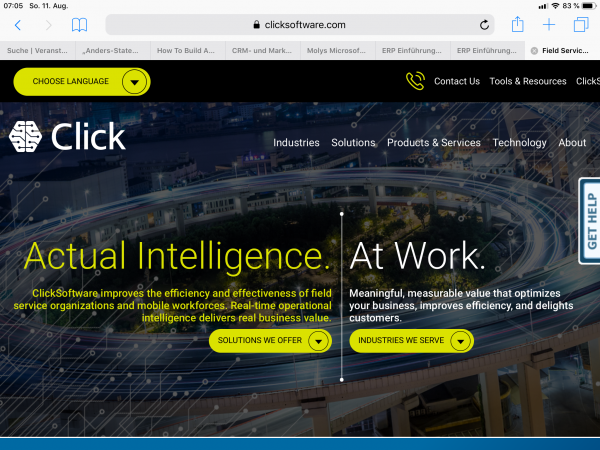The width and height of the screenshot is (600, 450).
Task: Reload the page with refresh icon
Action: pyautogui.click(x=484, y=25)
